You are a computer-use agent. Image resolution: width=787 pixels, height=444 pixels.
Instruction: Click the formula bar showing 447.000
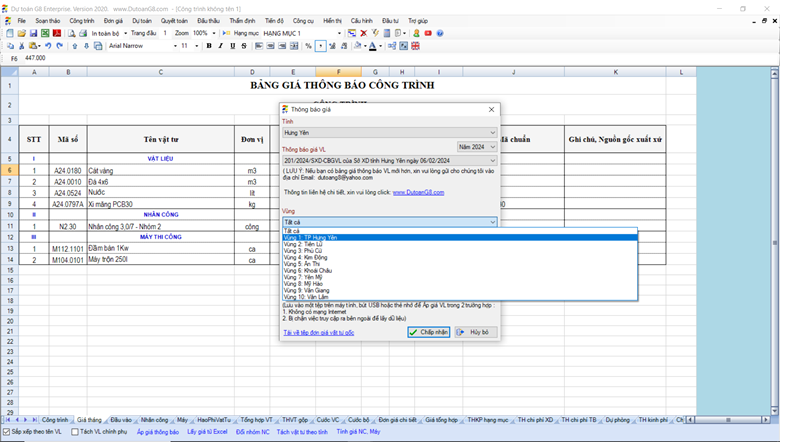(x=402, y=58)
